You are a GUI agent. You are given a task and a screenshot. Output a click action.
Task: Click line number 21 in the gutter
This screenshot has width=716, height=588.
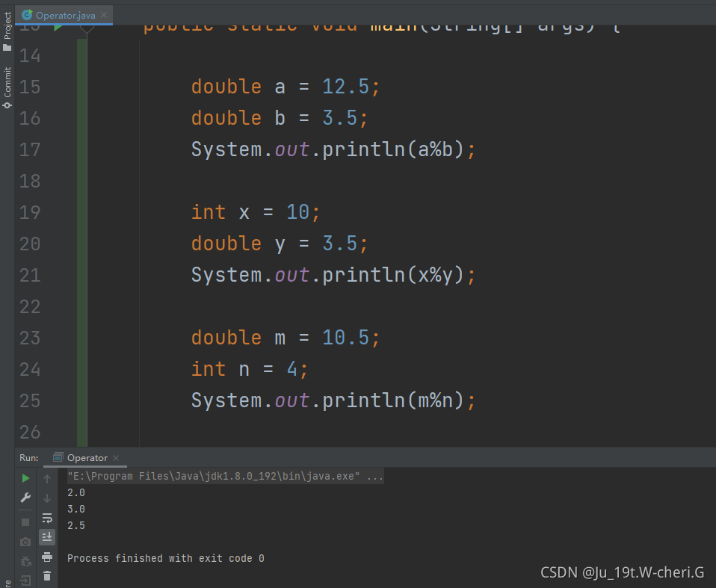[30, 275]
